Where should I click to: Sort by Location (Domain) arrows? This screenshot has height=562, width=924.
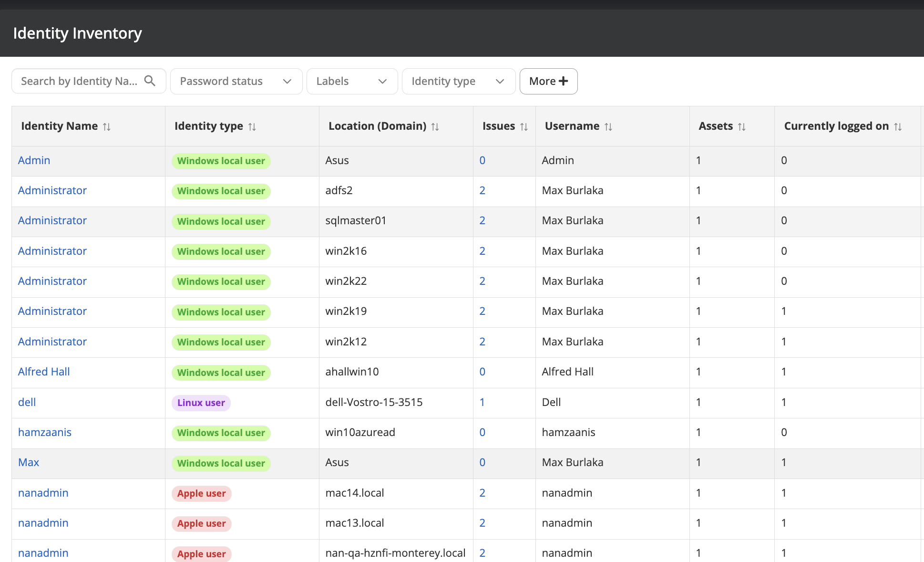[435, 127]
